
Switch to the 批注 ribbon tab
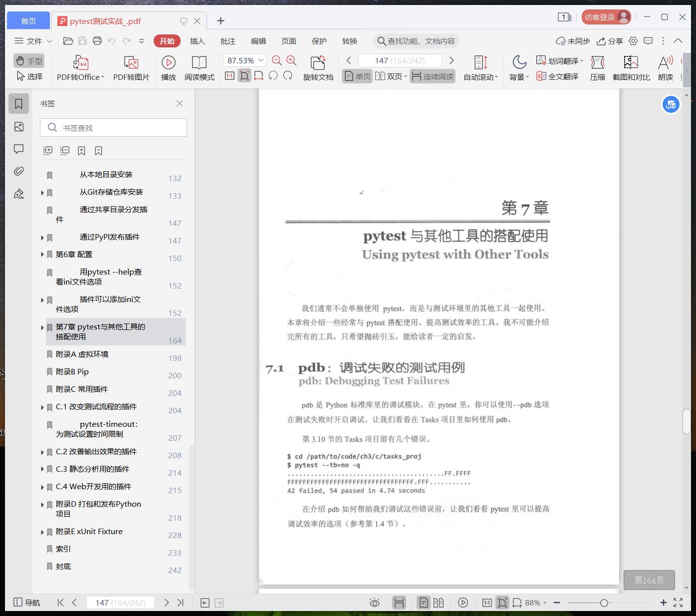(x=228, y=41)
